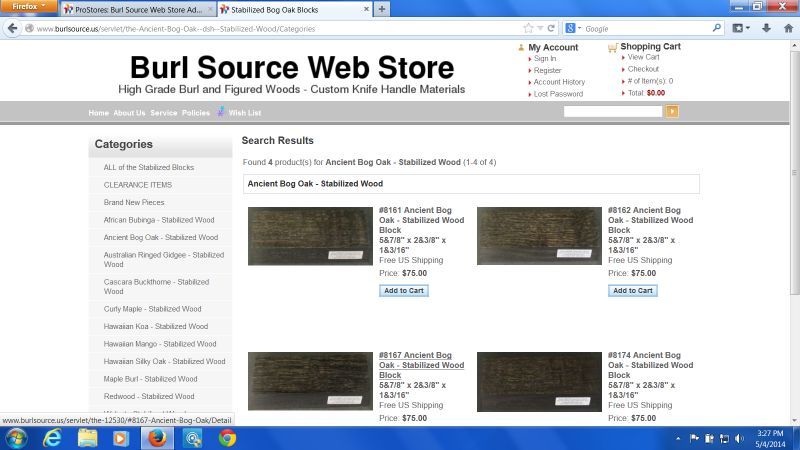This screenshot has height=450, width=800.
Task: Open the Firefox downloads arrow icon
Action: click(766, 29)
